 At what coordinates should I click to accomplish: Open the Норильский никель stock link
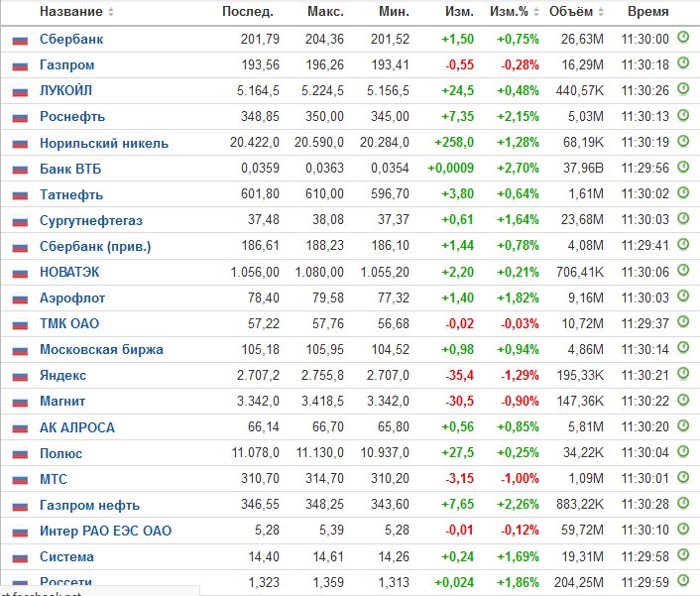click(104, 143)
